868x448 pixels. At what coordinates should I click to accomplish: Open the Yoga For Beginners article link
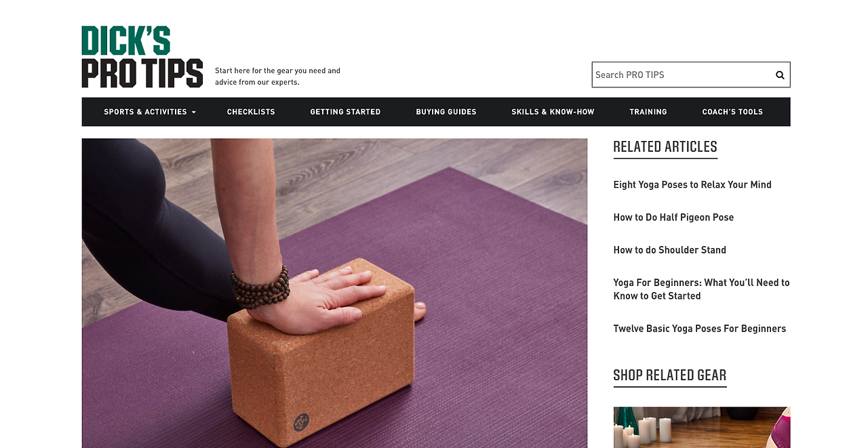pyautogui.click(x=701, y=289)
